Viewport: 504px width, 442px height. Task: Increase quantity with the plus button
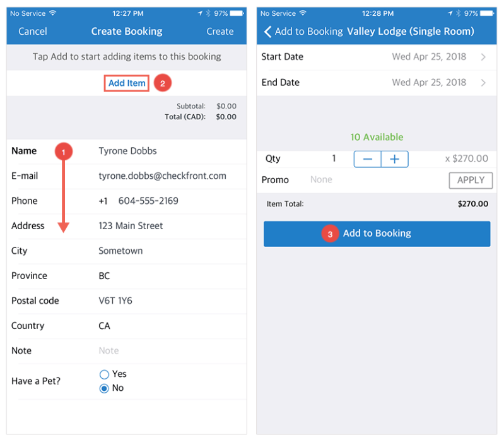(x=395, y=159)
